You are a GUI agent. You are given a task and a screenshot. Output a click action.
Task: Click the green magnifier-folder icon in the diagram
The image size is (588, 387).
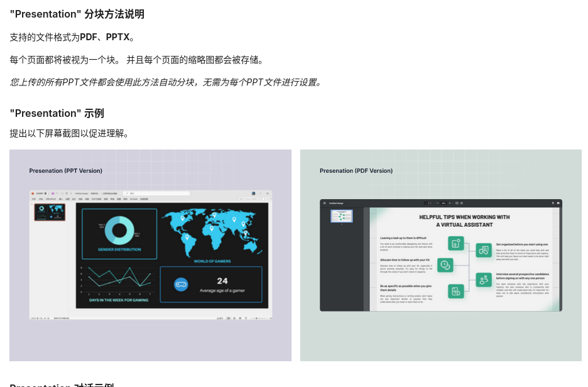click(x=484, y=250)
